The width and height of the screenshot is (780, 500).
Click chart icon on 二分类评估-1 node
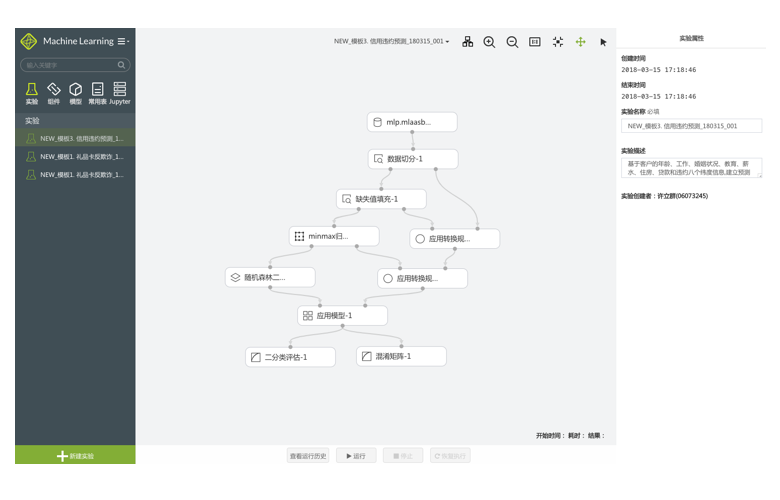[x=256, y=357]
